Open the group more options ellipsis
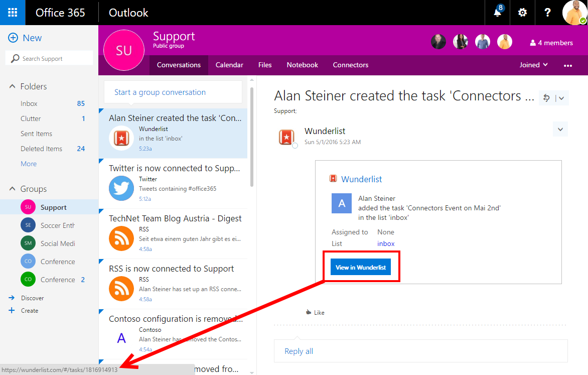Image resolution: width=588 pixels, height=375 pixels. (x=568, y=65)
